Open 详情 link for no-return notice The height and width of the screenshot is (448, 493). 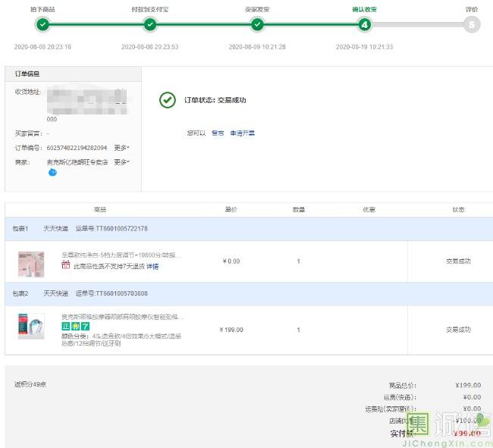pyautogui.click(x=152, y=267)
